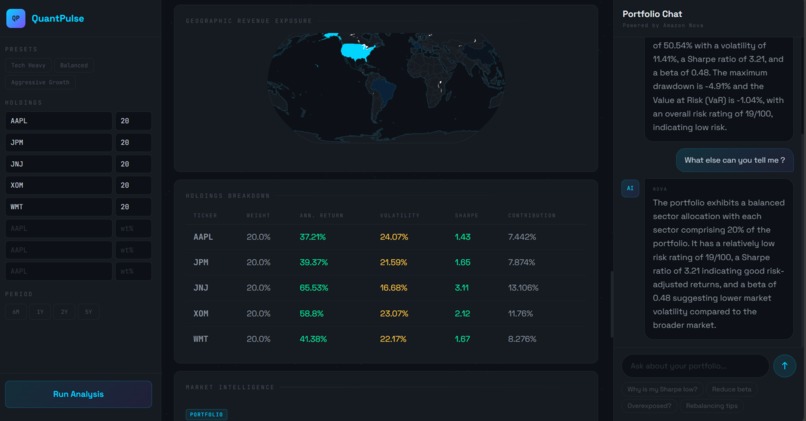This screenshot has width=806, height=421.
Task: Click the 37.21% annual return value
Action: point(313,237)
